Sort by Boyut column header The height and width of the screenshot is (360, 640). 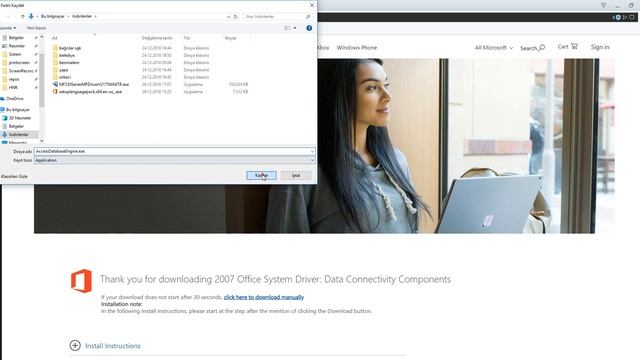click(231, 38)
